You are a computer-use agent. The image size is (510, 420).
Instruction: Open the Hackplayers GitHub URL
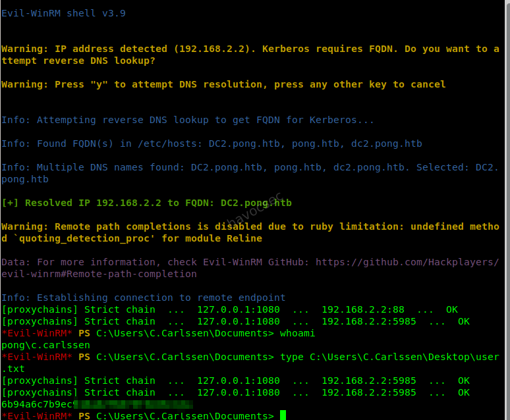pos(407,262)
